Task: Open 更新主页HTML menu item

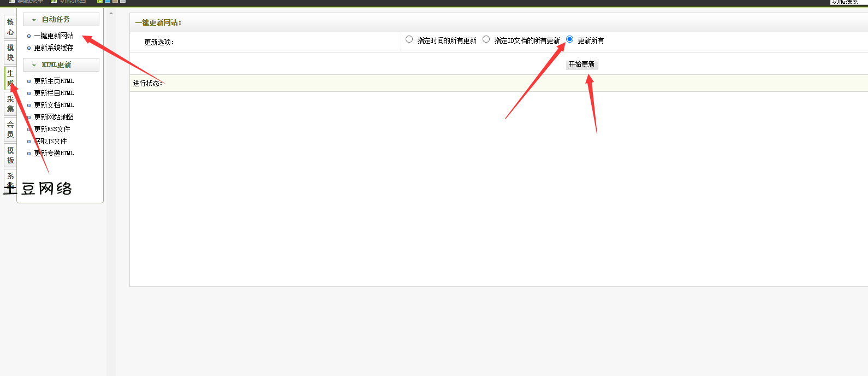Action: 53,81
